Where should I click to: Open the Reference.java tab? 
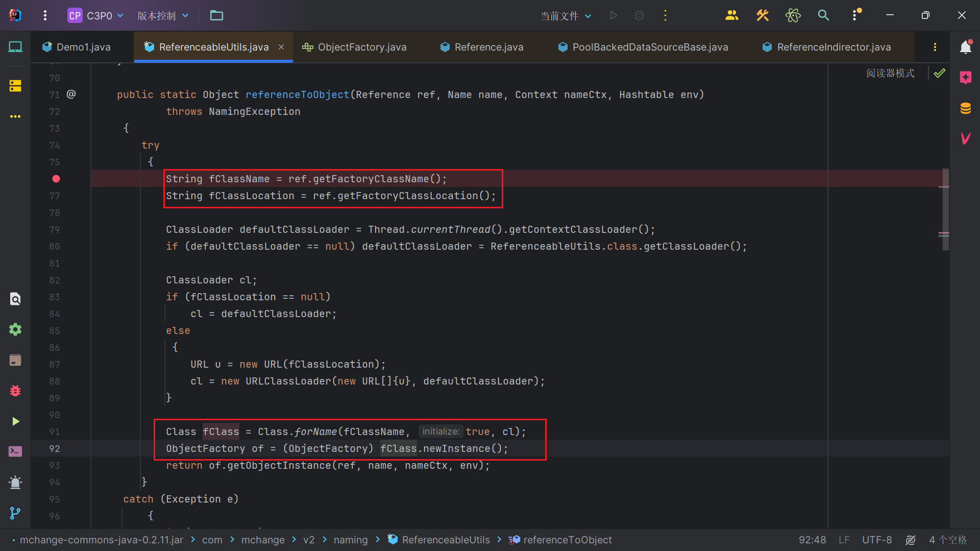point(482,47)
